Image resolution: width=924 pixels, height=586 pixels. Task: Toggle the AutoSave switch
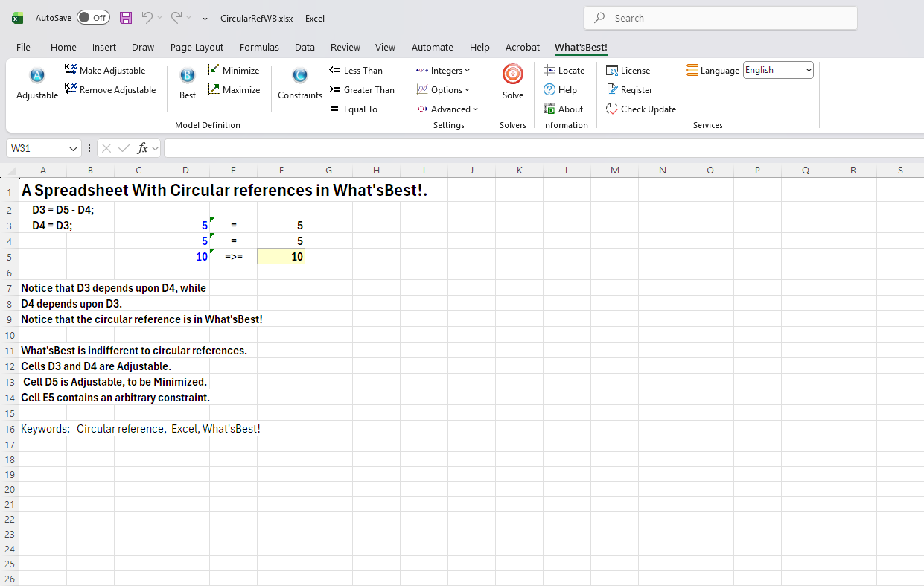(93, 18)
